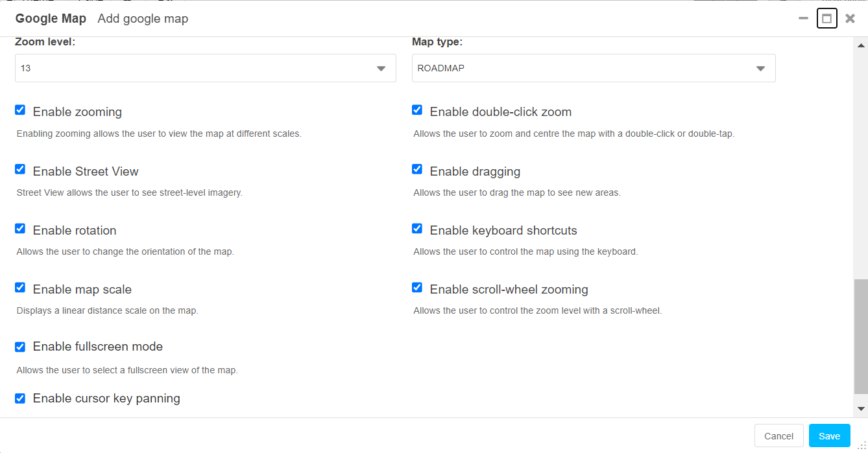Click the Save button
Viewport: 868px width, 453px height.
(829, 436)
